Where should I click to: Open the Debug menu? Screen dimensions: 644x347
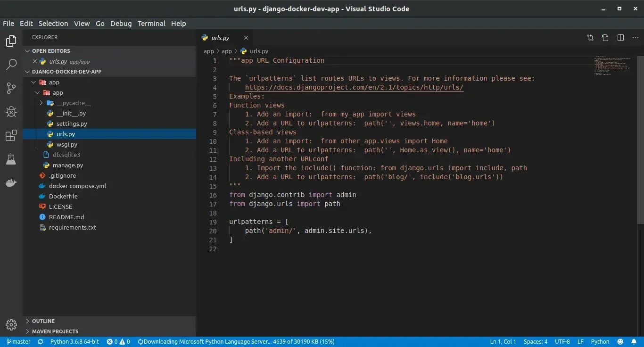pos(121,24)
